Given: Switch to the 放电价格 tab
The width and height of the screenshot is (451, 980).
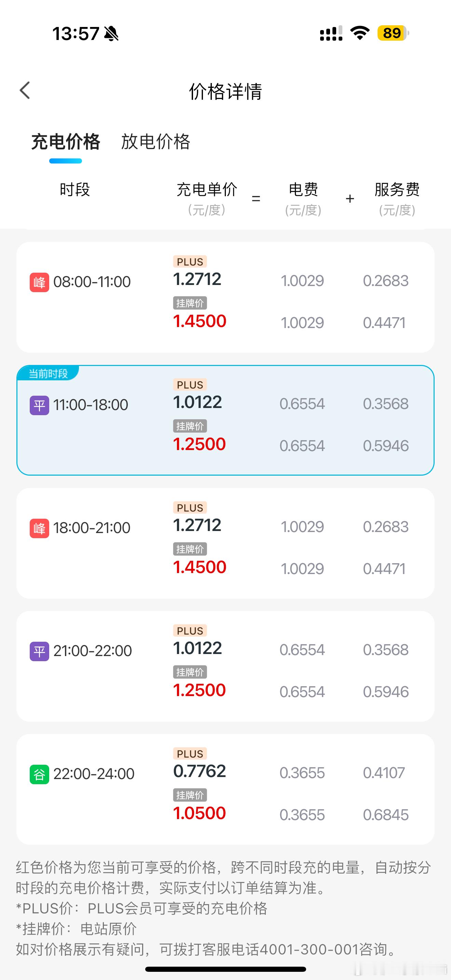Looking at the screenshot, I should (x=155, y=141).
